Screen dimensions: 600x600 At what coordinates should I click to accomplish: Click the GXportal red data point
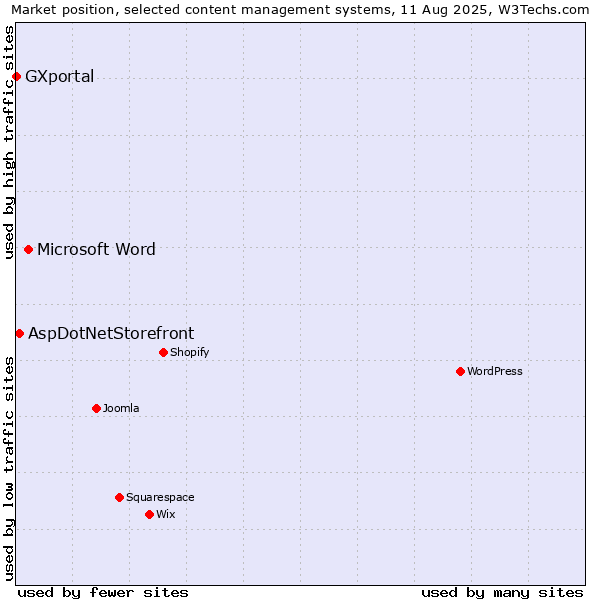coord(16,77)
